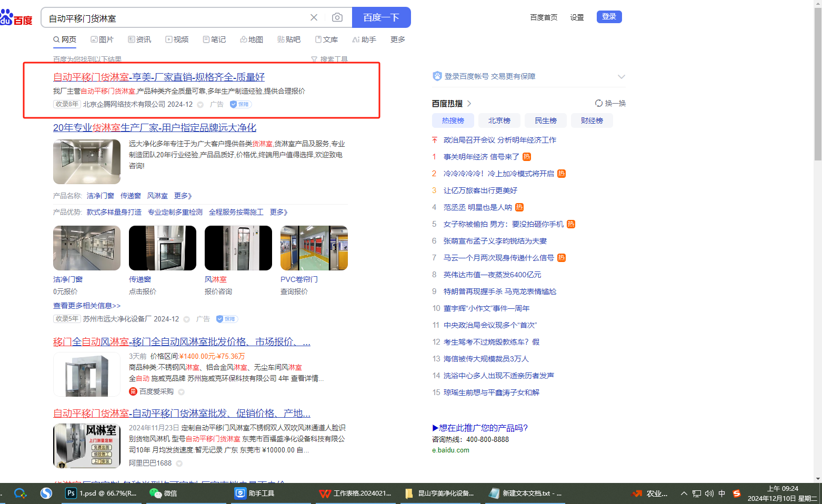Click the red 百度爱采购 source icon
Image resolution: width=822 pixels, height=504 pixels.
133,391
